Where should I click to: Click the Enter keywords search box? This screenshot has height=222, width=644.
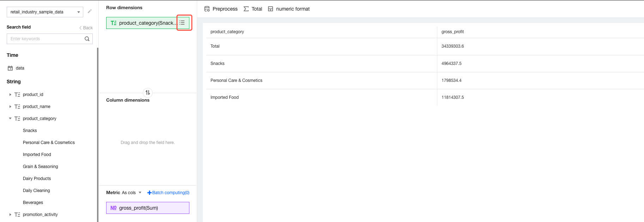pyautogui.click(x=46, y=39)
